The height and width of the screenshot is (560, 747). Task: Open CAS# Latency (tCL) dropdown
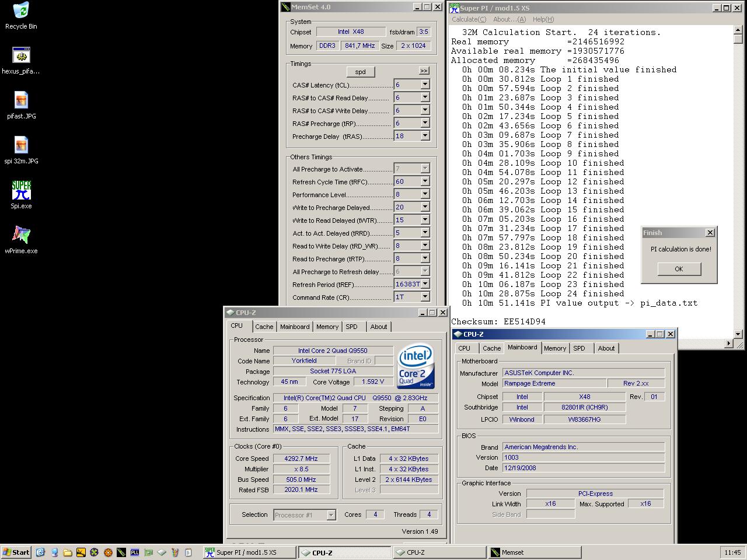[x=425, y=85]
